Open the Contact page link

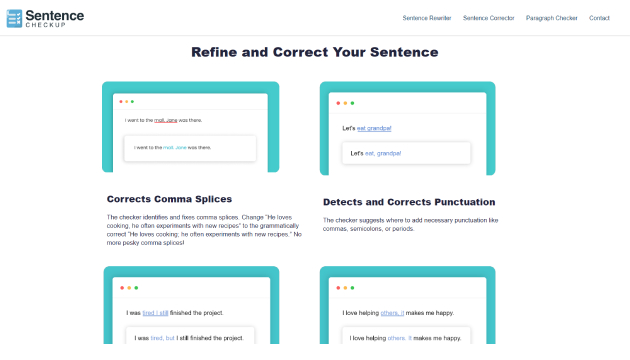[599, 18]
